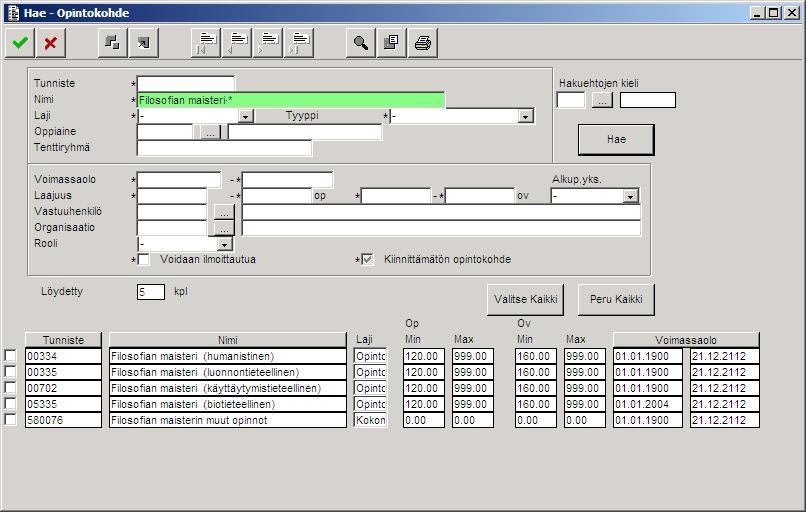Confirm with the green checkmark icon
The image size is (806, 512).
coord(20,43)
